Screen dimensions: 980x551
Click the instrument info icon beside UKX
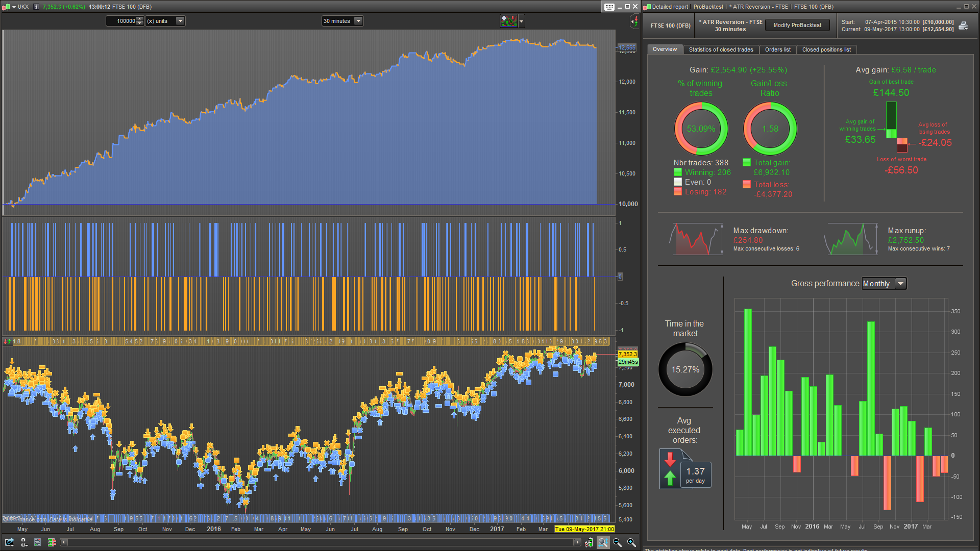click(36, 7)
